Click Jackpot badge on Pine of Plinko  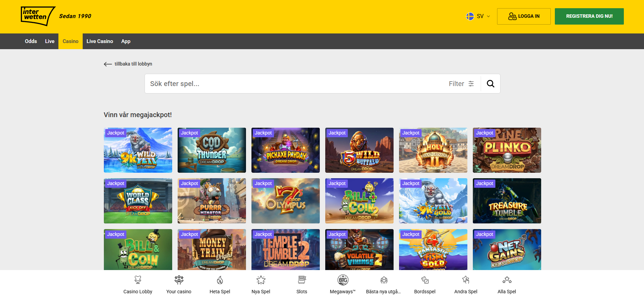tap(484, 133)
